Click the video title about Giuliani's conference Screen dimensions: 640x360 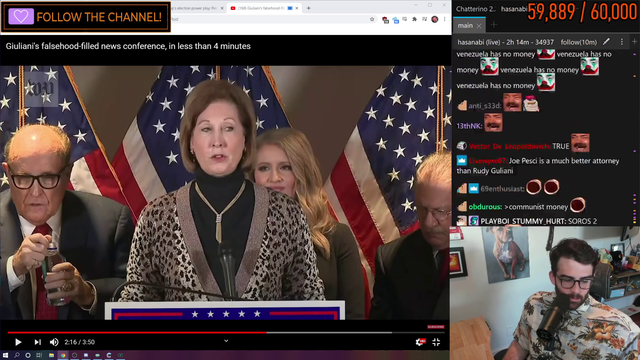tap(128, 46)
